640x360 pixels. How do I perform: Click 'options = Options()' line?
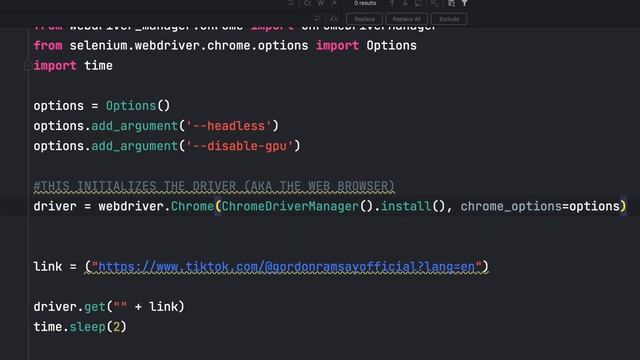coord(102,106)
